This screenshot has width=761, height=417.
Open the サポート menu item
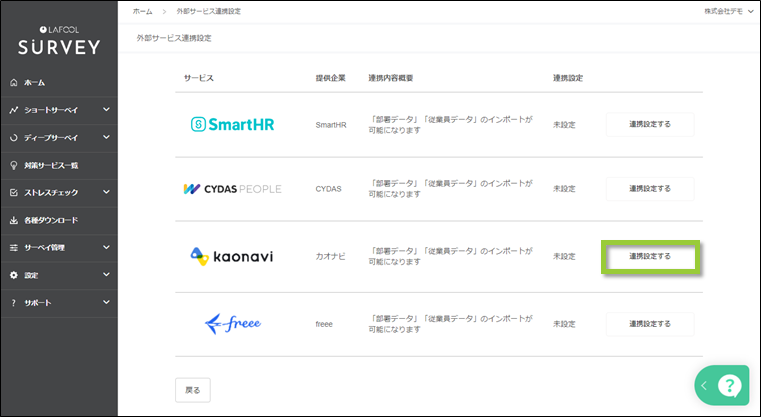(x=38, y=302)
